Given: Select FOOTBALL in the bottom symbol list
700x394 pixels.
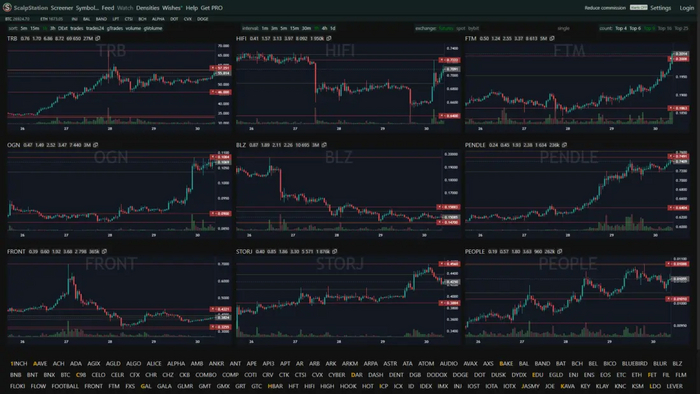Looking at the screenshot, I should coord(65,386).
